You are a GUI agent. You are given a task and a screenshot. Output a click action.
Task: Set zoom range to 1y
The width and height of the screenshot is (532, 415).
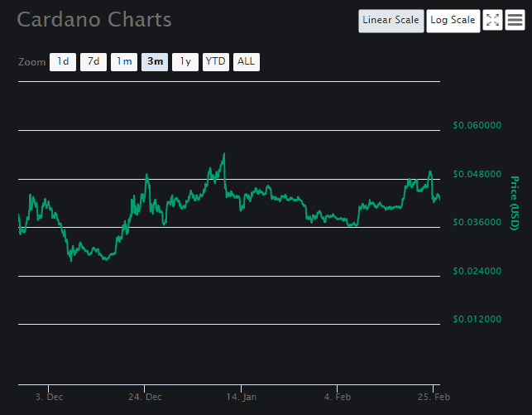tap(185, 62)
